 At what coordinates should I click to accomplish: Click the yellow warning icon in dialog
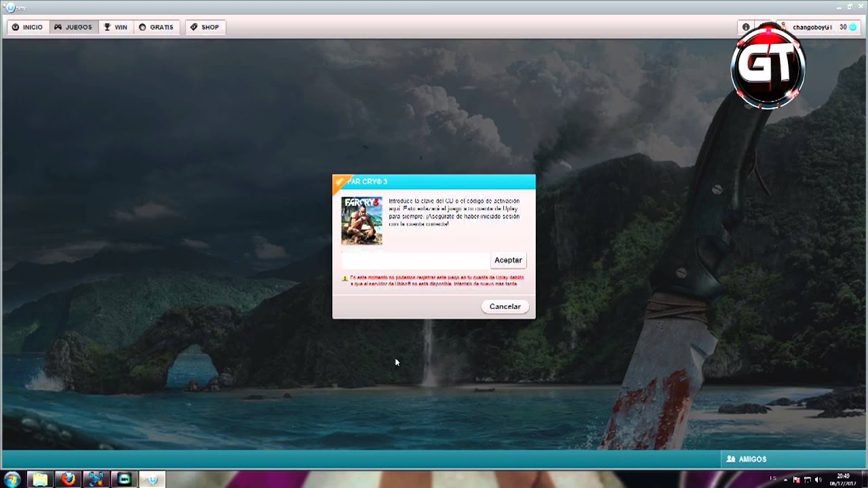[x=344, y=278]
